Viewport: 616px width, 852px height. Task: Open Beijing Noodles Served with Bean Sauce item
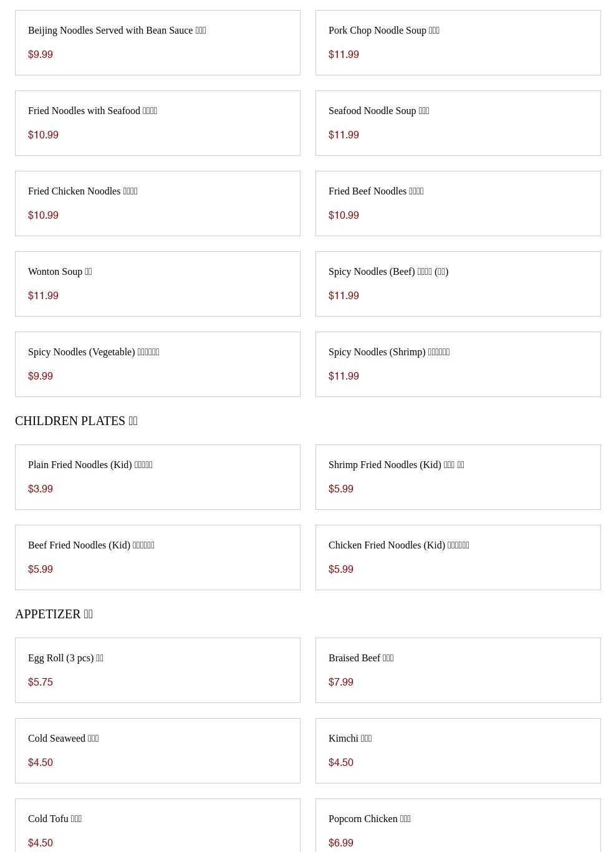pyautogui.click(x=157, y=42)
